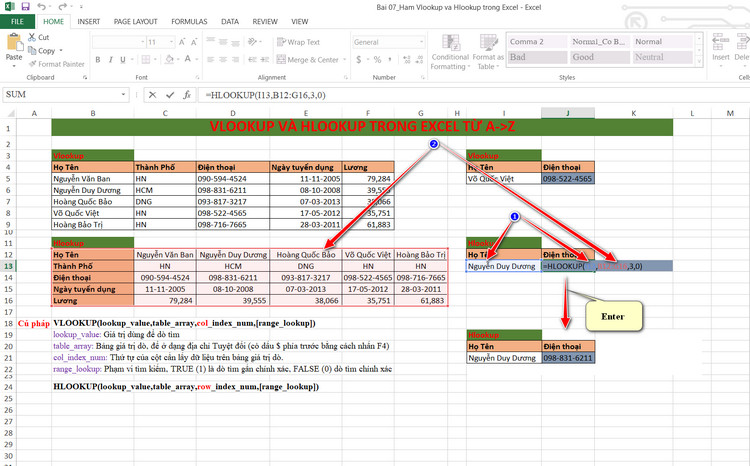Apply the Neutral cell style
This screenshot has width=750, height=466.
tap(662, 57)
